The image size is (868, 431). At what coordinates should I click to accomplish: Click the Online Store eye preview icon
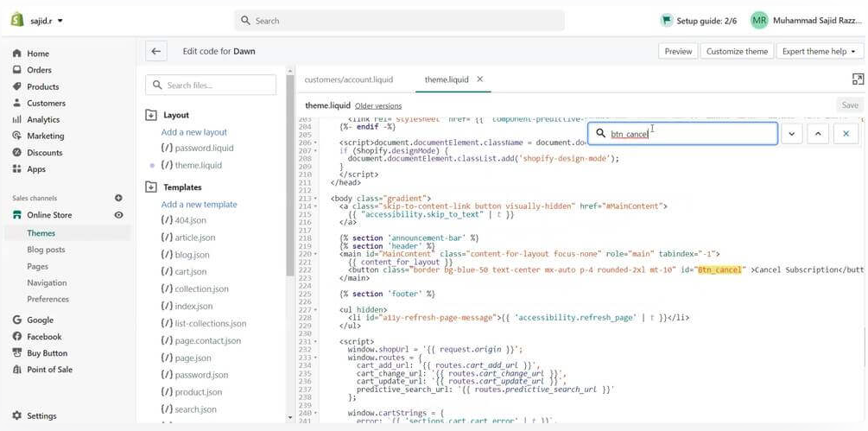pos(118,215)
